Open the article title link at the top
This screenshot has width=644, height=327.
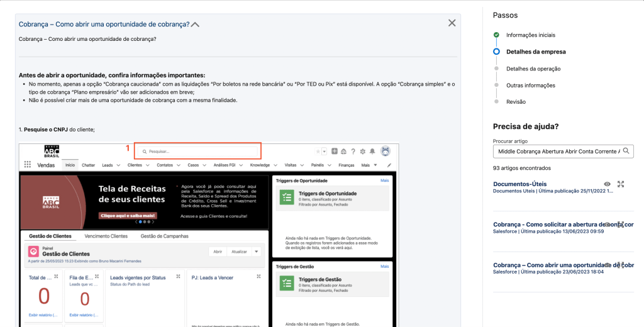click(104, 25)
